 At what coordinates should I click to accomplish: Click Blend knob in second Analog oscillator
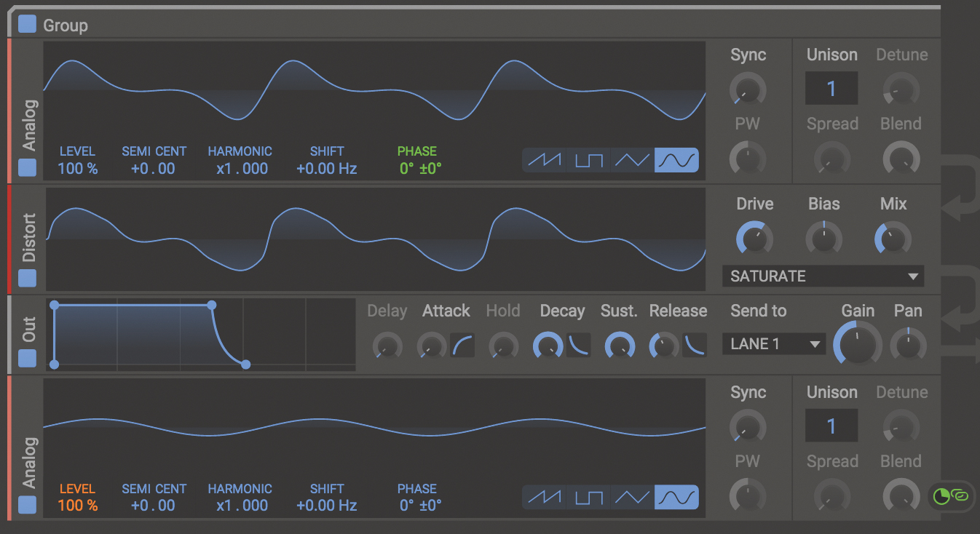(x=901, y=495)
